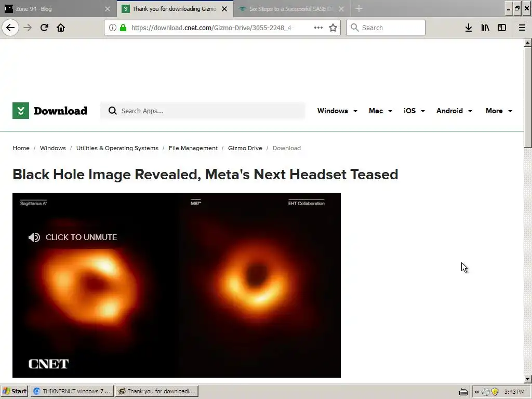The width and height of the screenshot is (532, 399).
Task: Expand hidden tray icons chevron
Action: (477, 392)
